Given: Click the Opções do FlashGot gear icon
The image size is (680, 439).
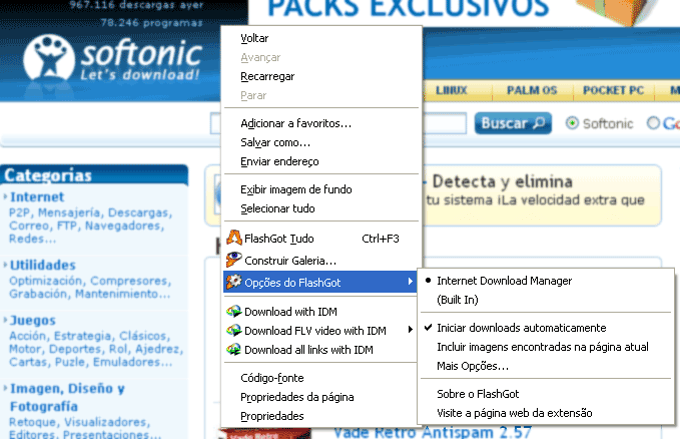Looking at the screenshot, I should (x=234, y=282).
